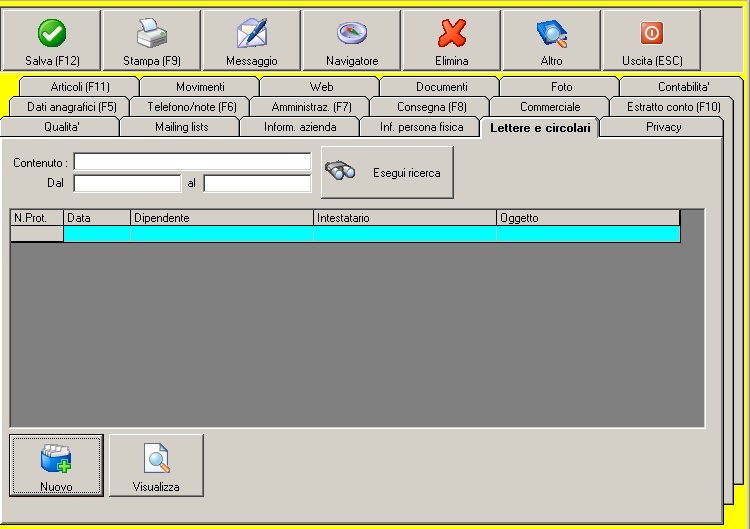The height and width of the screenshot is (529, 750).
Task: Click the Nuovo button label
Action: coord(56,486)
